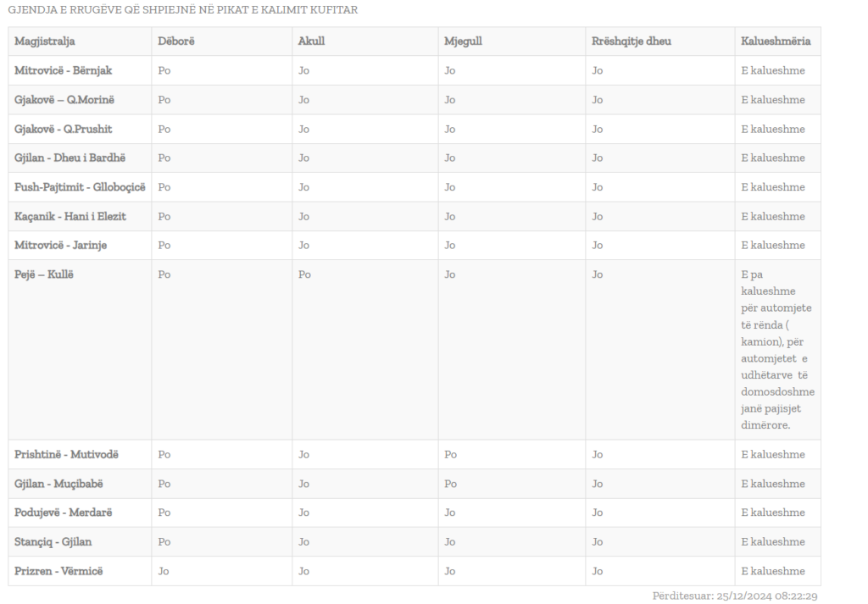This screenshot has height=604, width=868.
Task: Click the Fush-Pajtimit - Glloboçicë entry
Action: click(x=80, y=187)
